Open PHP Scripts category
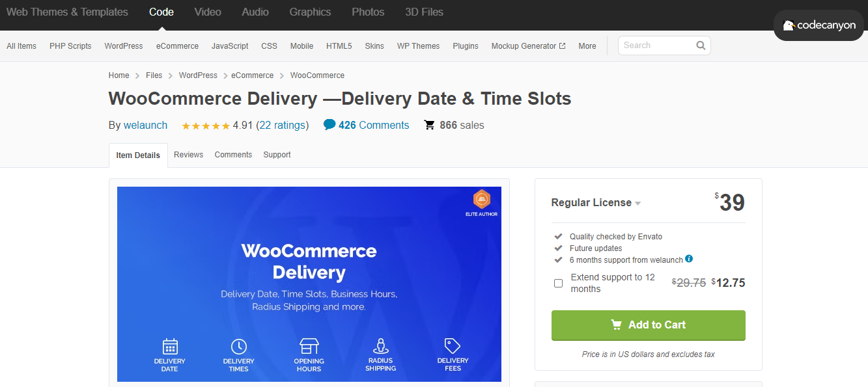Image resolution: width=868 pixels, height=387 pixels. tap(70, 46)
